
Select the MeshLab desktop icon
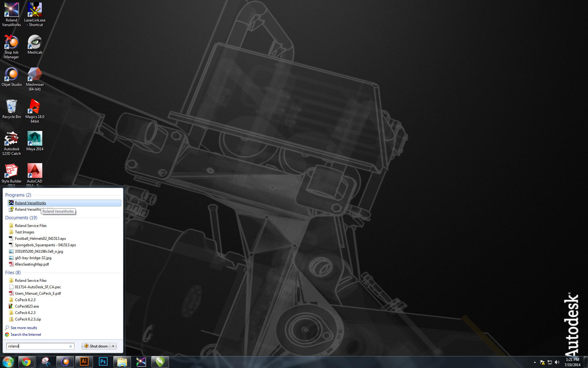(35, 44)
